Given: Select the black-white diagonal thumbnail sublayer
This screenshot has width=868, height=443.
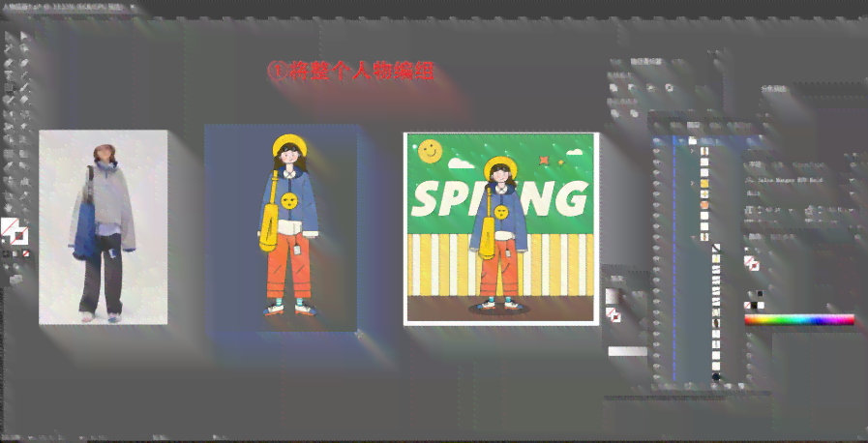Looking at the screenshot, I should coord(716,248).
